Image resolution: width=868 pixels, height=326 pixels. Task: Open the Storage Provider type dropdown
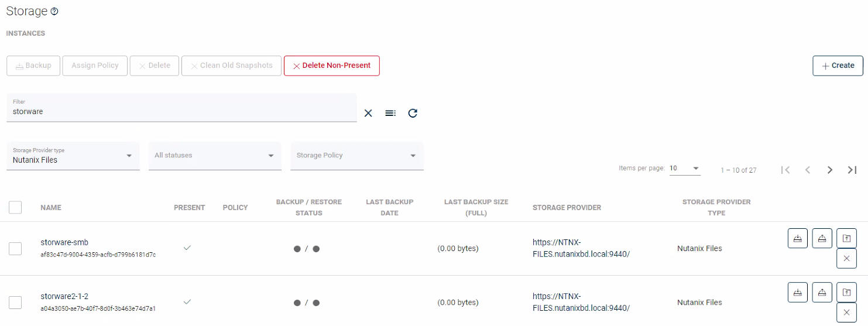73,156
